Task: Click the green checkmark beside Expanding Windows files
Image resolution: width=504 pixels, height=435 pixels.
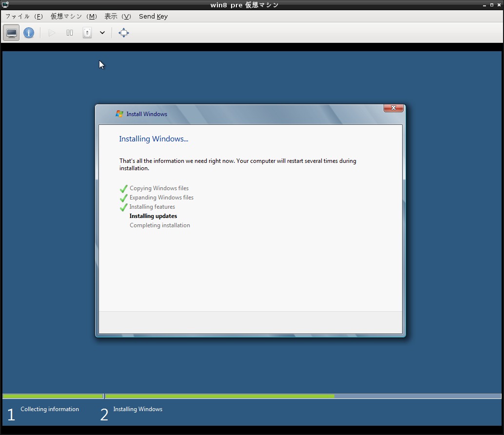Action: click(123, 198)
